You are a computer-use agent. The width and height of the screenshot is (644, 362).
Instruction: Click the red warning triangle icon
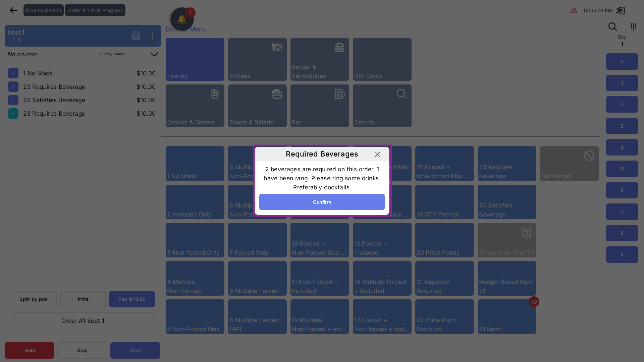574,10
